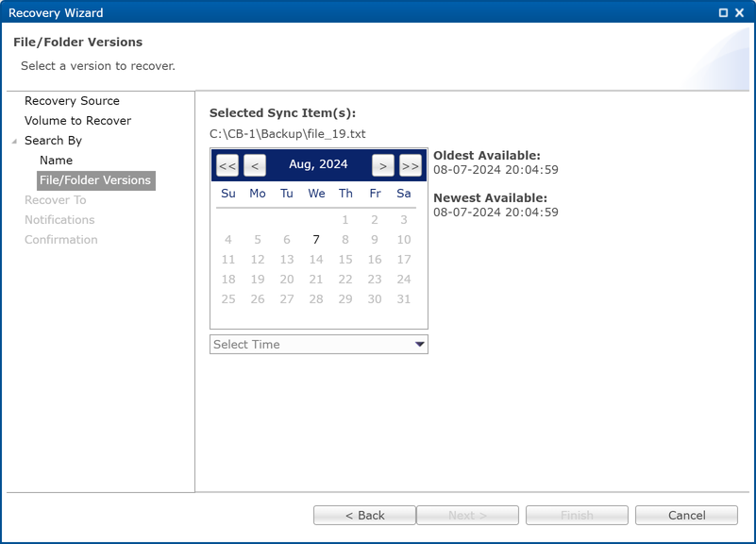This screenshot has width=756, height=544.
Task: Click the Oldest Available label
Action: click(486, 155)
